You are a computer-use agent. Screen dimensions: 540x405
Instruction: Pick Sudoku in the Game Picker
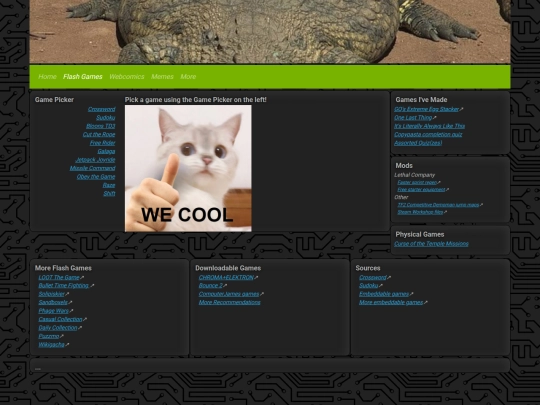(x=106, y=117)
